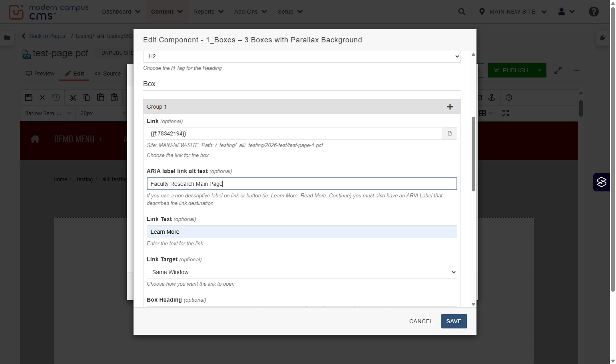Add a new group with the plus icon
This screenshot has height=364, width=616.
[450, 107]
